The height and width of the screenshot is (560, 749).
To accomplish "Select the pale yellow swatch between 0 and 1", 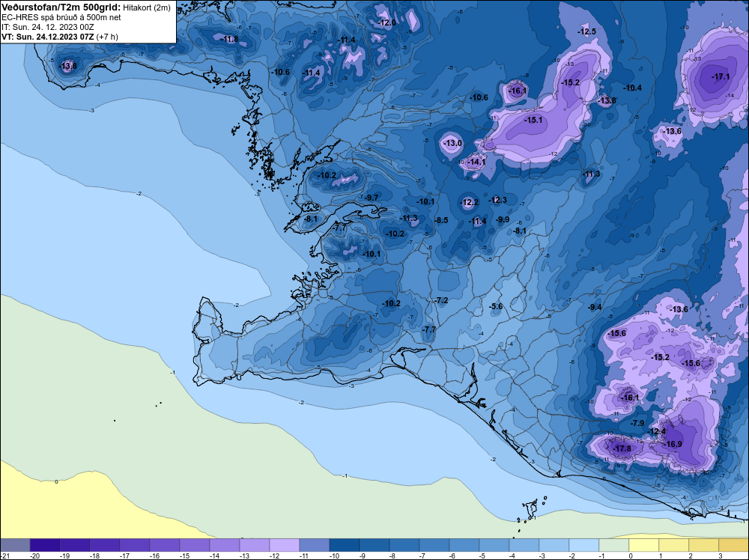I will click(644, 545).
